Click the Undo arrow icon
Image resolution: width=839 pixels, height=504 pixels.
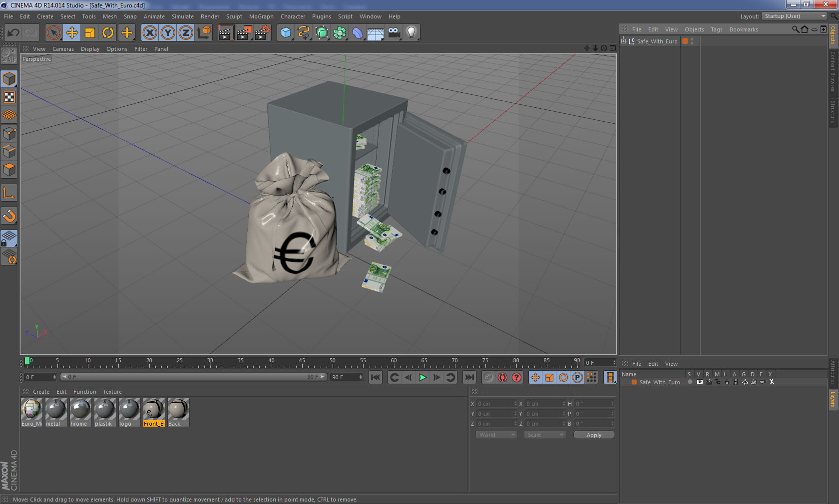13,33
